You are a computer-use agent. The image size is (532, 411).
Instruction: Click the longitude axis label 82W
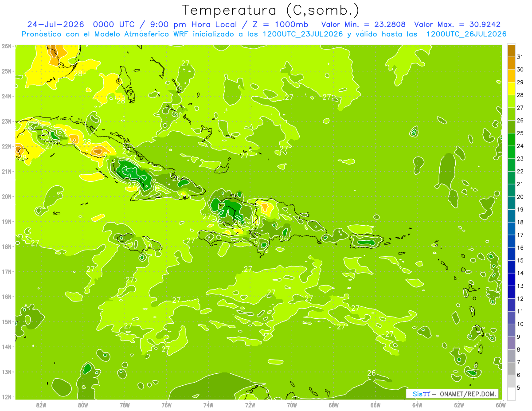pos(41,405)
